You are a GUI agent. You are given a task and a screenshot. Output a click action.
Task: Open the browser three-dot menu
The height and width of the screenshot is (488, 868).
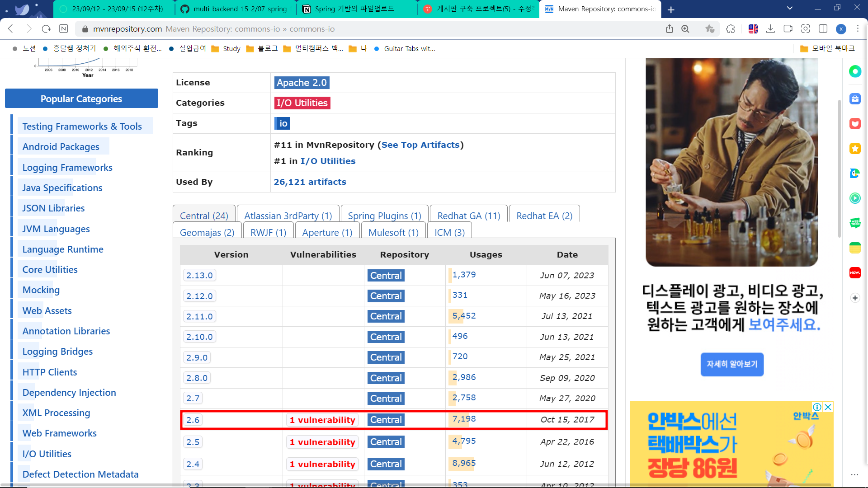coord(858,29)
